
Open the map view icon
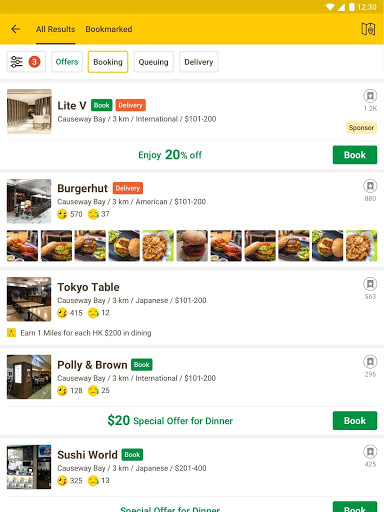(x=368, y=29)
